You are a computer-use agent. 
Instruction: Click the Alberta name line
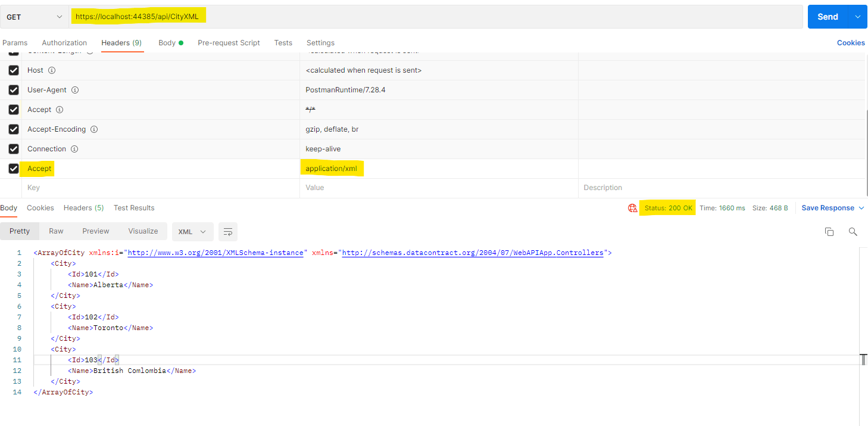(110, 285)
